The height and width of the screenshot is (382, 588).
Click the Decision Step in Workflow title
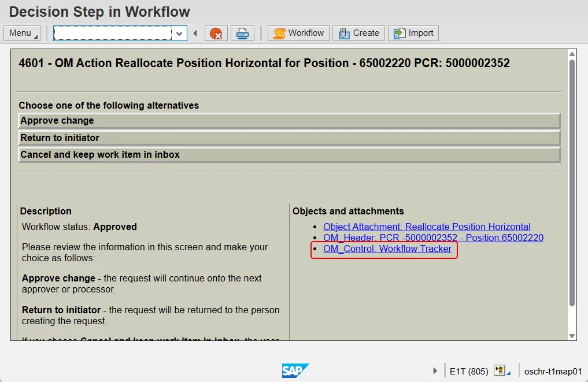pos(99,12)
